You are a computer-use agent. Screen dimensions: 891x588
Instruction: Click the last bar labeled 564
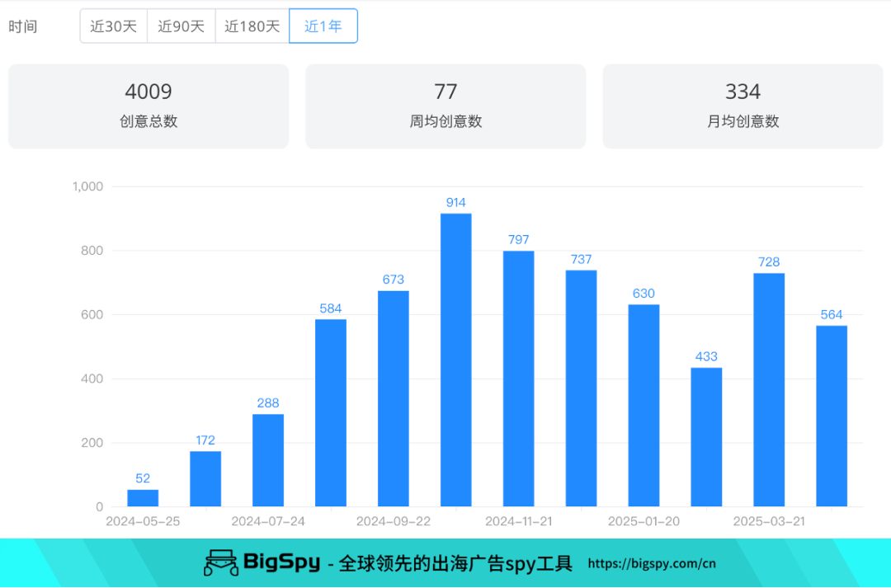[830, 412]
